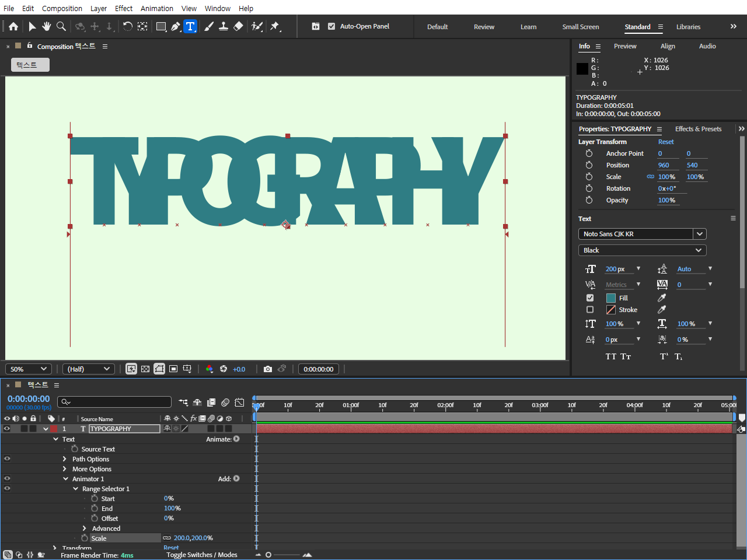Switch to the Learn workspace

click(529, 27)
